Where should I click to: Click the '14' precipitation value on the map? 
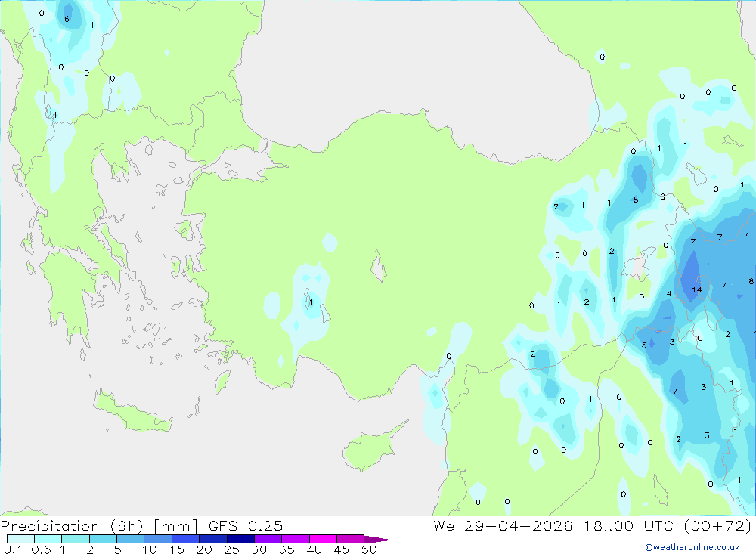coord(697,289)
